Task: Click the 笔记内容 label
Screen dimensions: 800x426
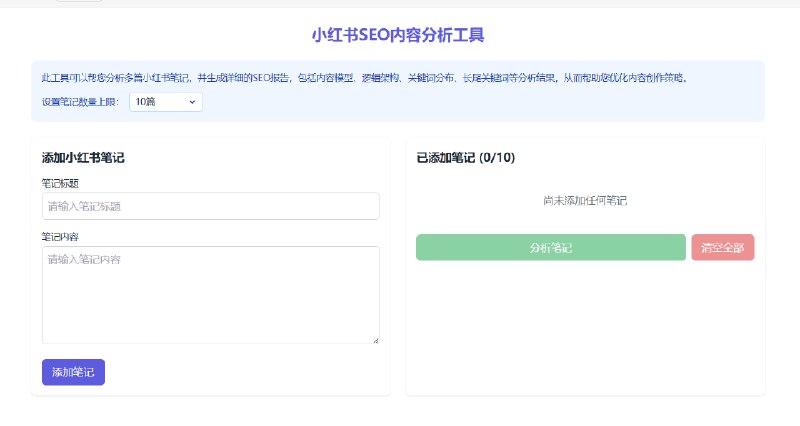Action: tap(60, 237)
